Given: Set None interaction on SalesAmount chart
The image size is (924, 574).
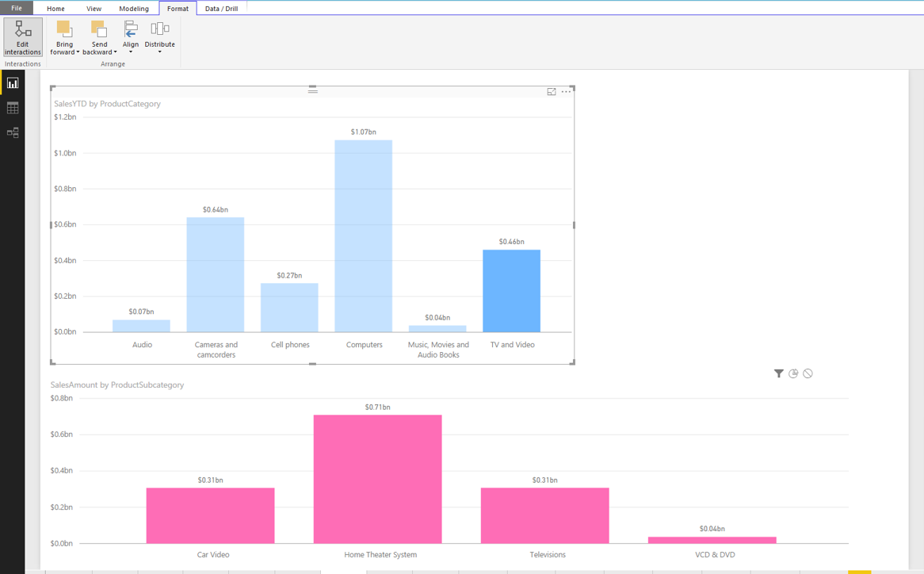Looking at the screenshot, I should click(808, 373).
